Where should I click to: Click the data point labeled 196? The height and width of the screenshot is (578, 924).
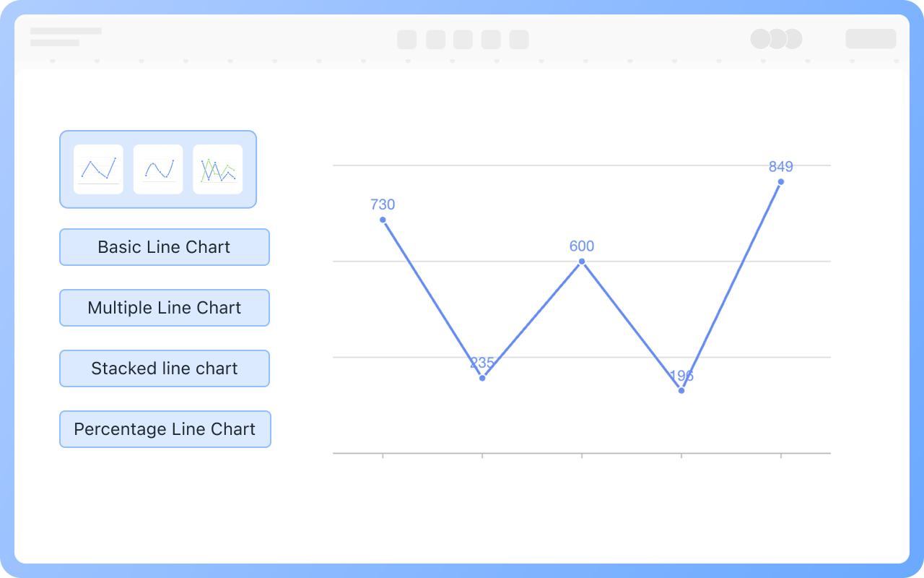click(x=681, y=390)
